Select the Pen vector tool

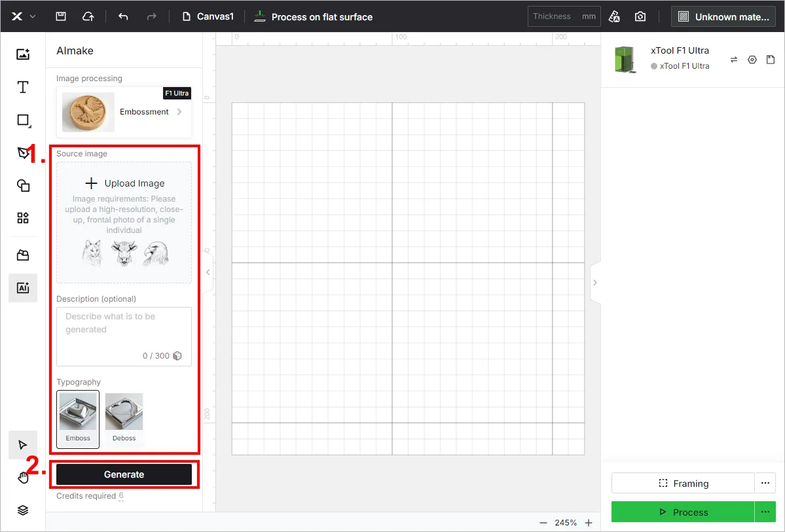[23, 152]
